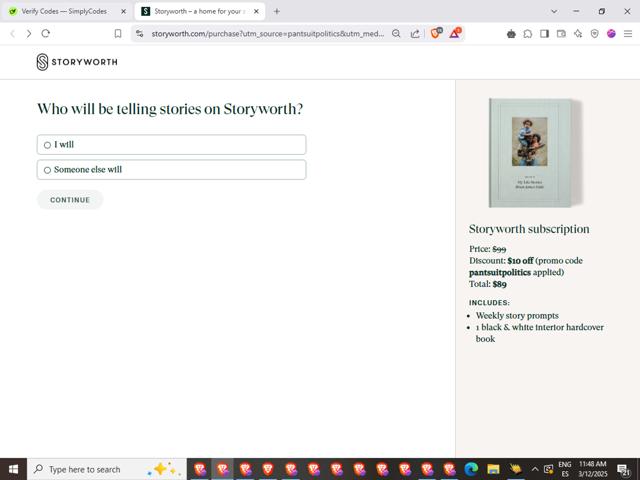Open the zoom magnifier icon in address bar

point(396,33)
